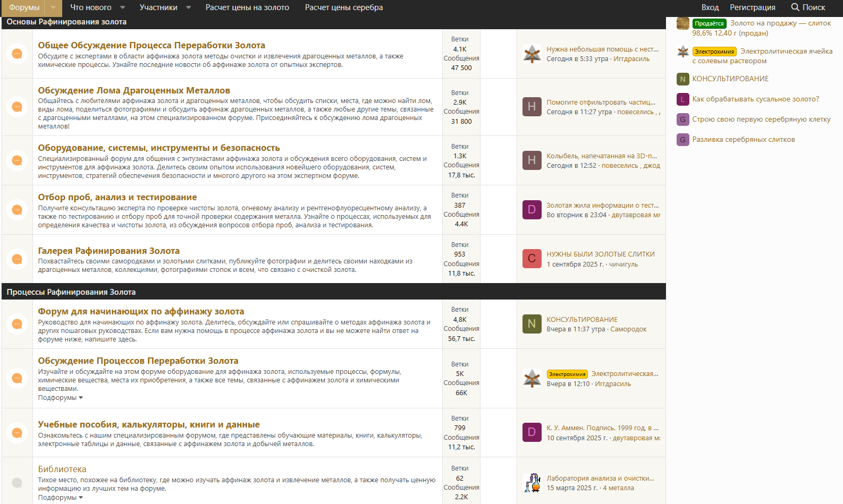
Task: Click status icon beside Галерея Рафинирования Золота
Action: click(17, 259)
